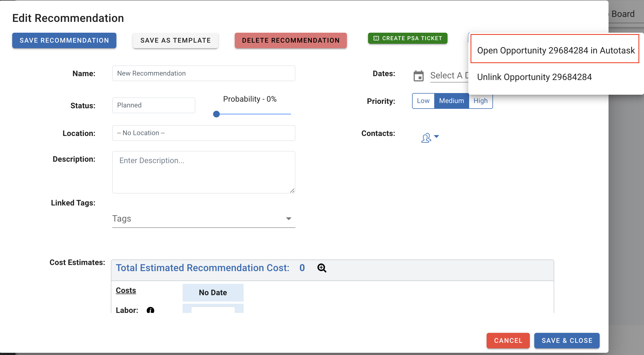The image size is (644, 355).
Task: Click into the Enter Description text area
Action: 204,172
